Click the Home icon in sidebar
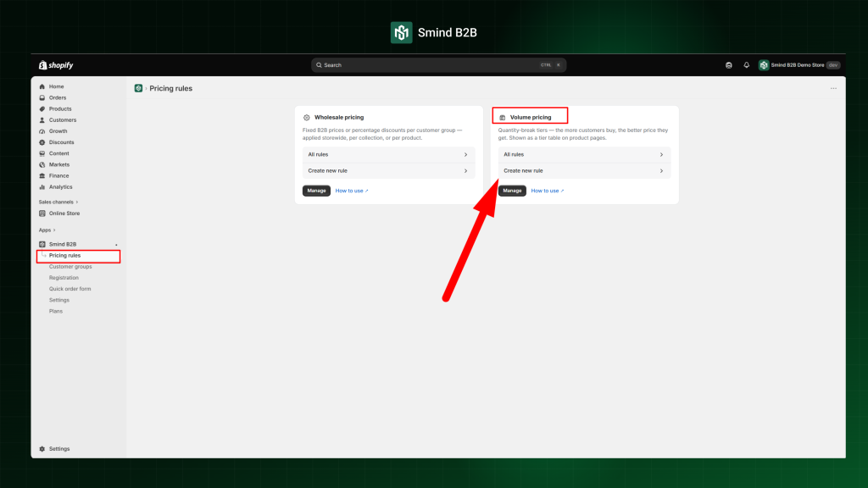The height and width of the screenshot is (488, 868). 42,87
